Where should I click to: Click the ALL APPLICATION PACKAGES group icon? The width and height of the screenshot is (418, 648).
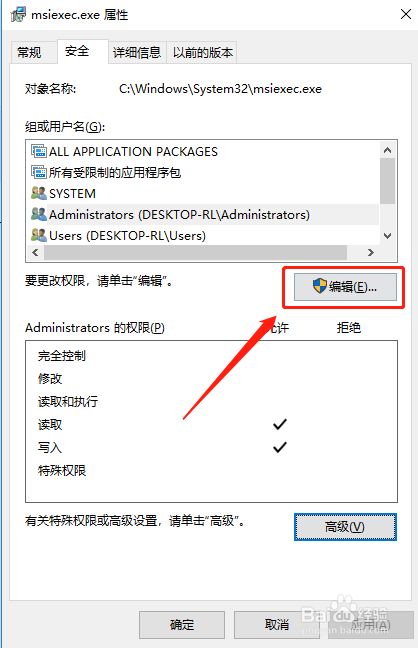[x=39, y=151]
